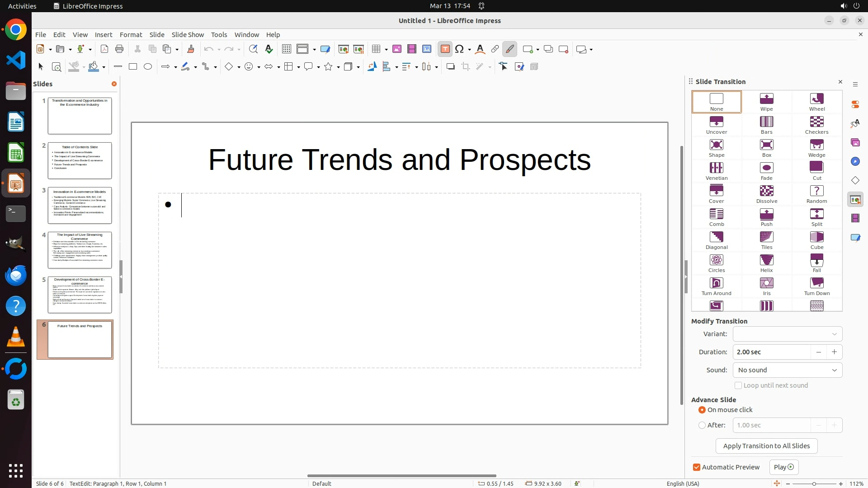
Task: Open the fill color dropdown arrow
Action: 104,67
